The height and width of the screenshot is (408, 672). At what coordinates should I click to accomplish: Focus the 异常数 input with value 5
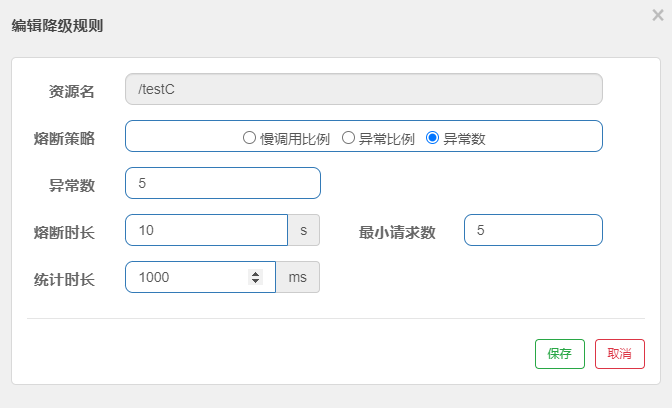[x=222, y=183]
